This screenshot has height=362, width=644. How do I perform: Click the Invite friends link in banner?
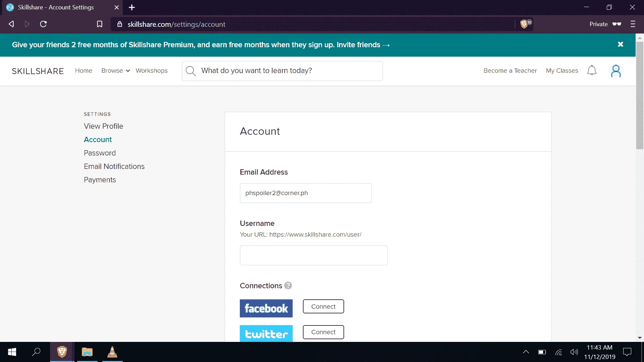coord(363,45)
